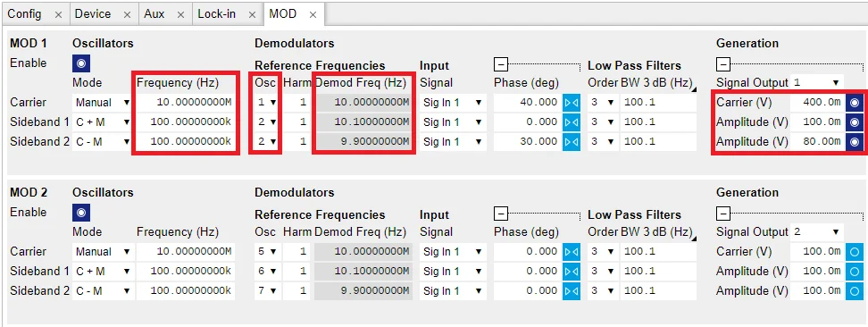Open MOD 1 Carrier filter Order dropdown
Screen dimensions: 868x327
point(602,103)
